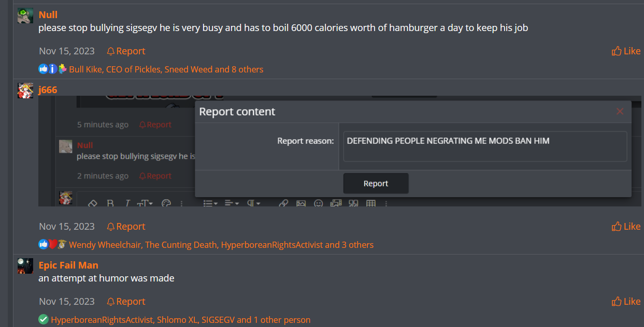Enlarge the embedded Report content screenshot in j666's post
The height and width of the screenshot is (327, 644).
tap(335, 151)
